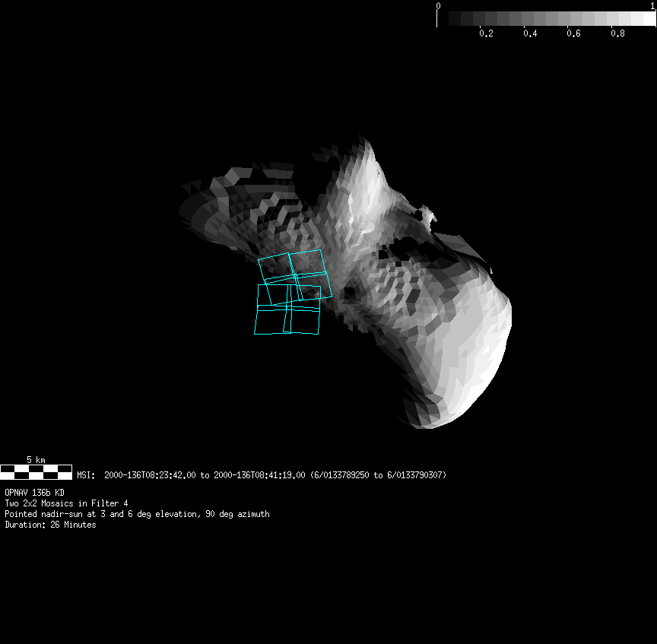
Task: Click the "Duration: 26 Minutes" text
Action: [50, 525]
